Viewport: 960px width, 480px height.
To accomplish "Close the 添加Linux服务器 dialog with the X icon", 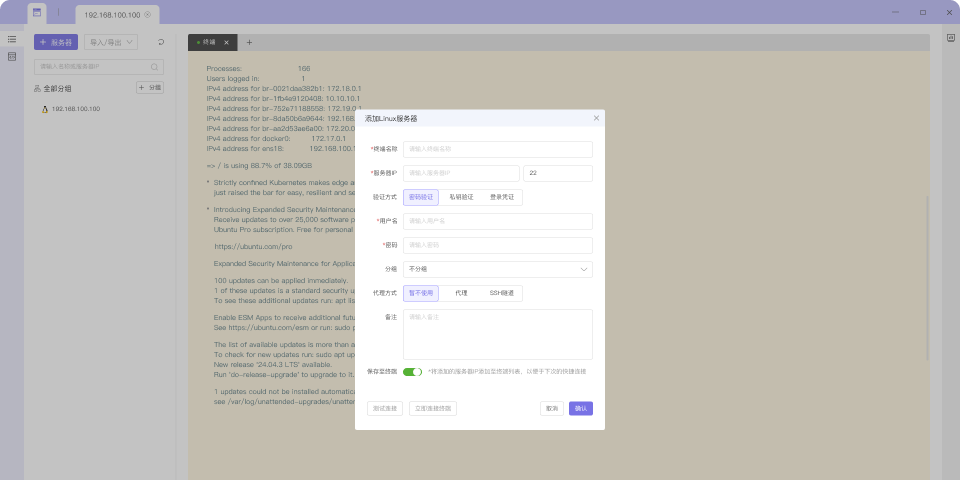I will click(x=596, y=118).
